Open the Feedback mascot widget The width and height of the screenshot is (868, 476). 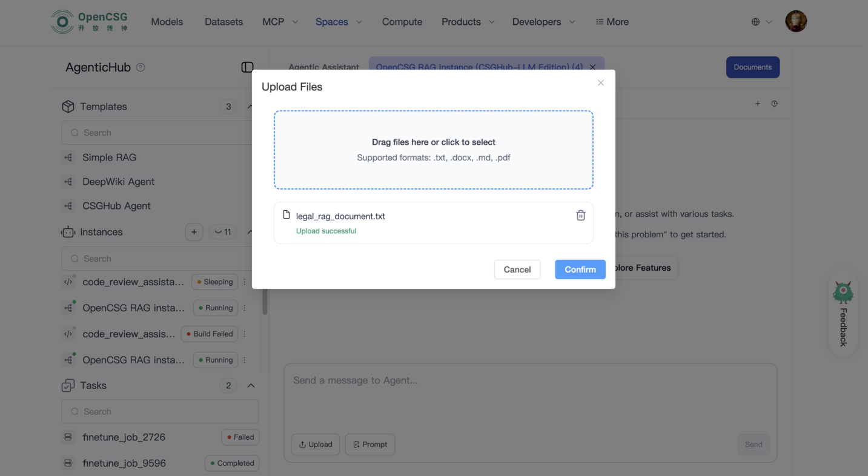pos(843,312)
